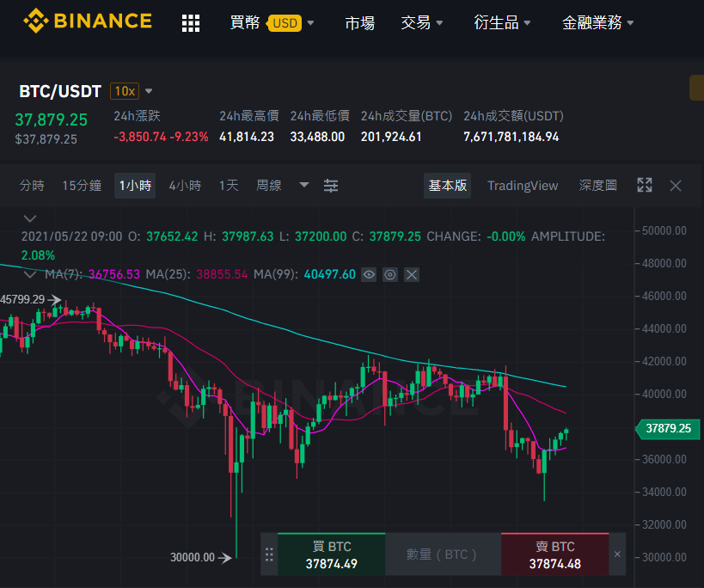Select the USD currency badge
The image size is (704, 588).
(285, 23)
